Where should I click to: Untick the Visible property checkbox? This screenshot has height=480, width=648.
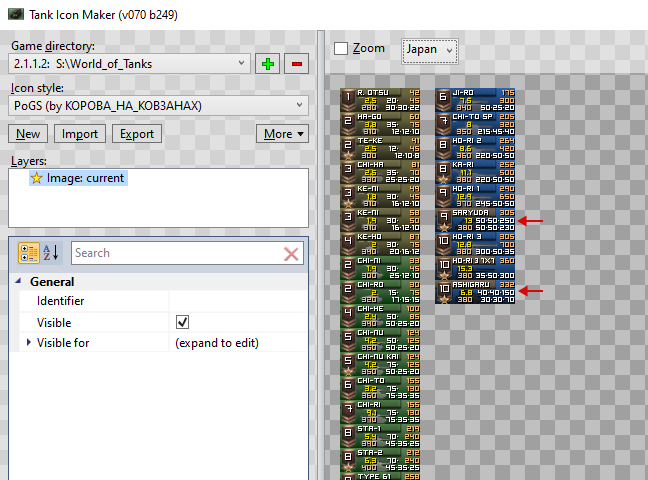182,322
